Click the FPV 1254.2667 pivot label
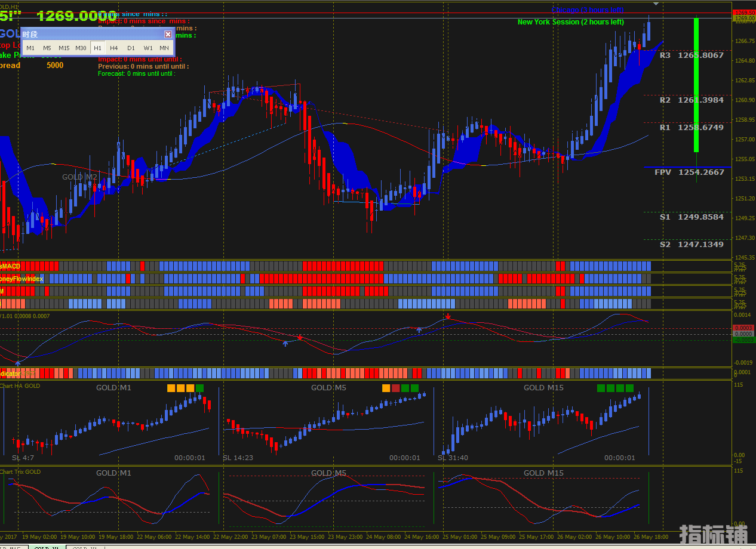756x549 pixels. 689,172
